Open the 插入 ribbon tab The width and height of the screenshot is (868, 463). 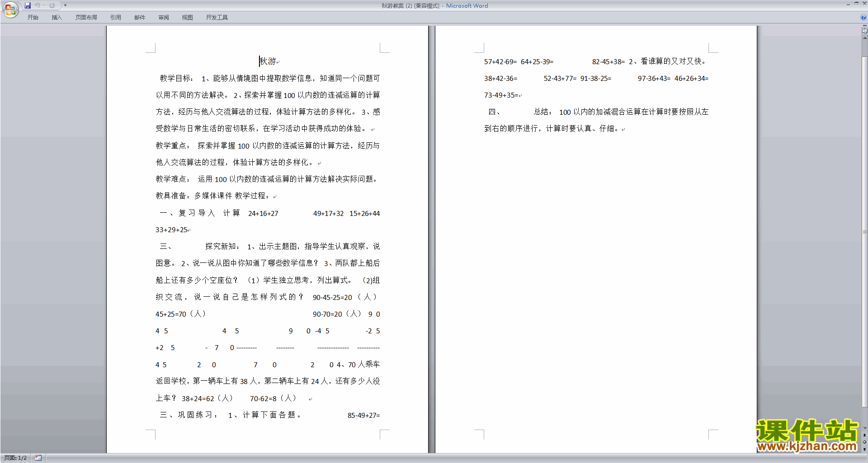tap(57, 18)
